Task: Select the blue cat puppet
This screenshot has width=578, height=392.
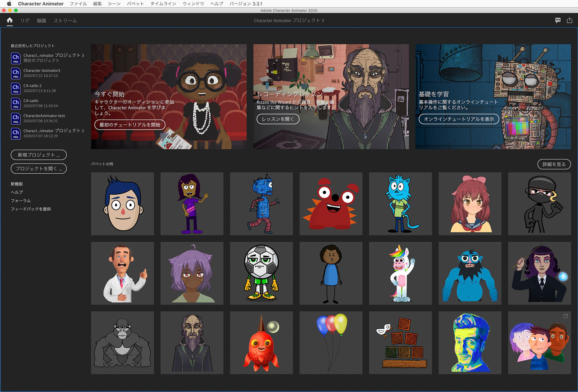Action: pos(401,204)
